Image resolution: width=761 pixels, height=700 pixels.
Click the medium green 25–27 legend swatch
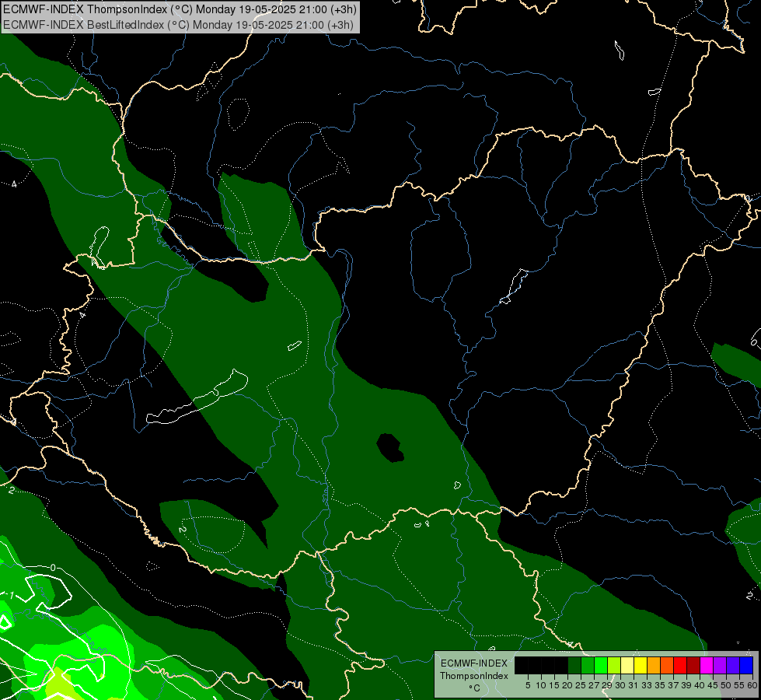pos(588,665)
